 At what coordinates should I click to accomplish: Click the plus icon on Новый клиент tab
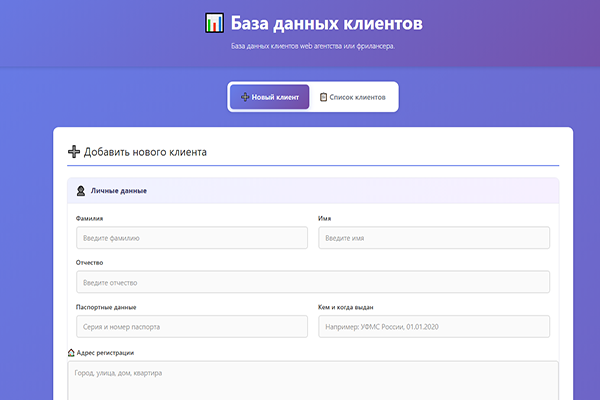click(x=245, y=97)
